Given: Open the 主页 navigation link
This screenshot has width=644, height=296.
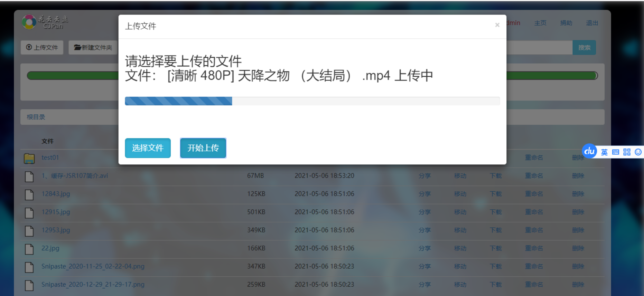Looking at the screenshot, I should click(540, 23).
